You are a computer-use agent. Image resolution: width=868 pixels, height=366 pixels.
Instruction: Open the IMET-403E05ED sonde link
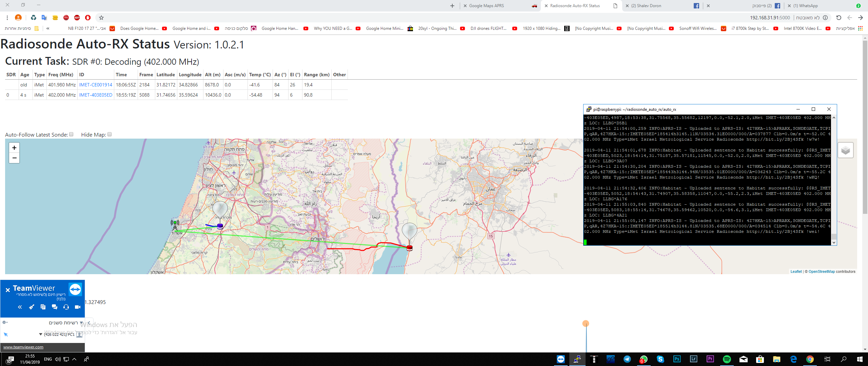click(x=96, y=95)
